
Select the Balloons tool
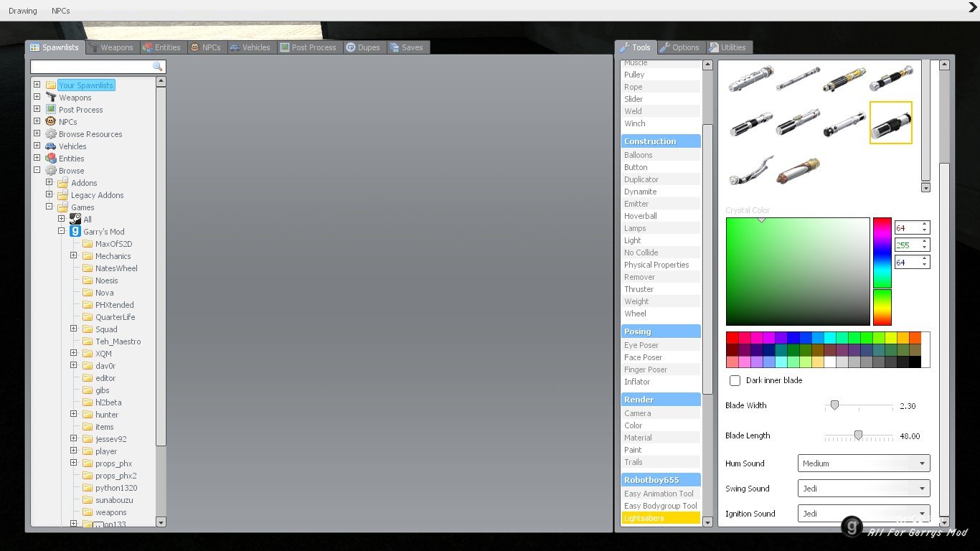tap(661, 155)
